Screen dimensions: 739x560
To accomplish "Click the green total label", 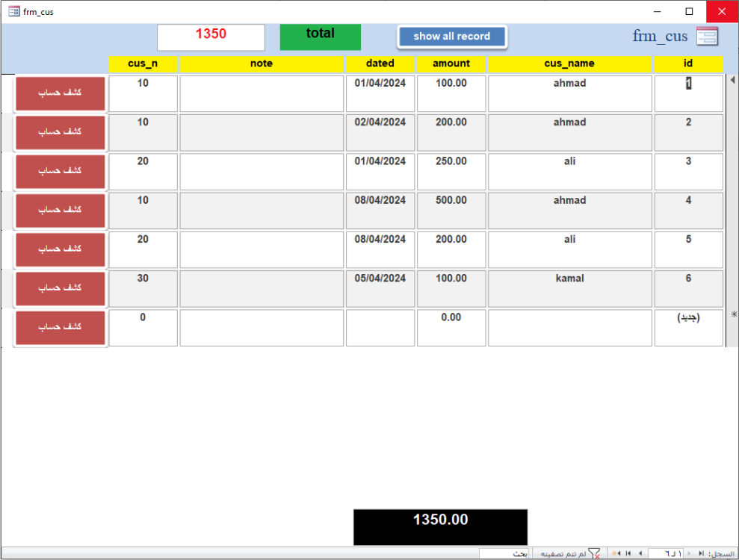I will (321, 37).
